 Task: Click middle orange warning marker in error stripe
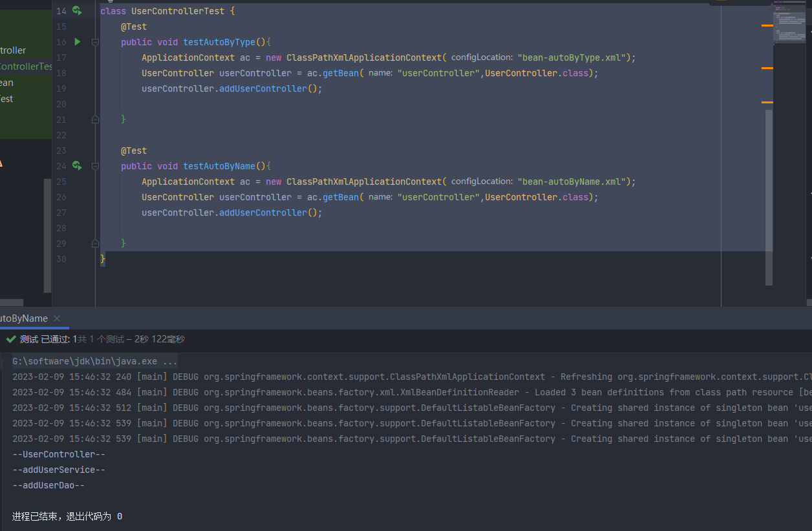pos(767,68)
